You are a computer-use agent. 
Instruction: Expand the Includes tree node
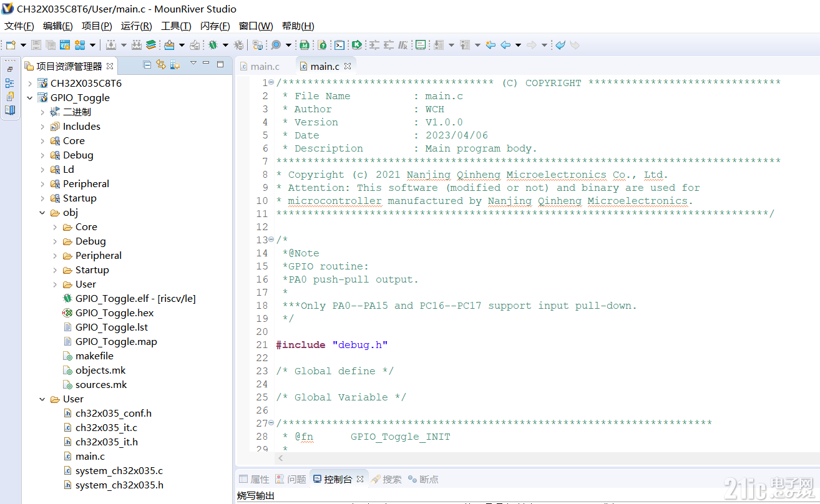pos(42,127)
